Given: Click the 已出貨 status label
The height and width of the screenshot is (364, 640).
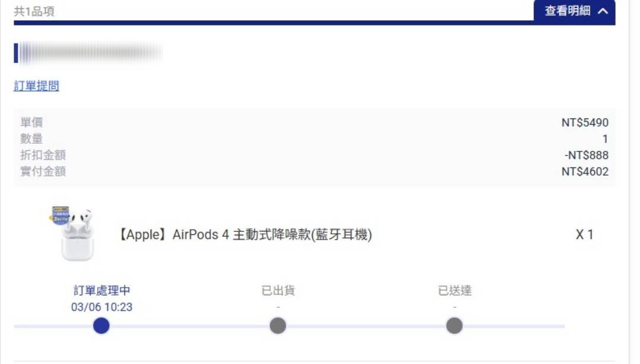Looking at the screenshot, I should pos(278,291).
